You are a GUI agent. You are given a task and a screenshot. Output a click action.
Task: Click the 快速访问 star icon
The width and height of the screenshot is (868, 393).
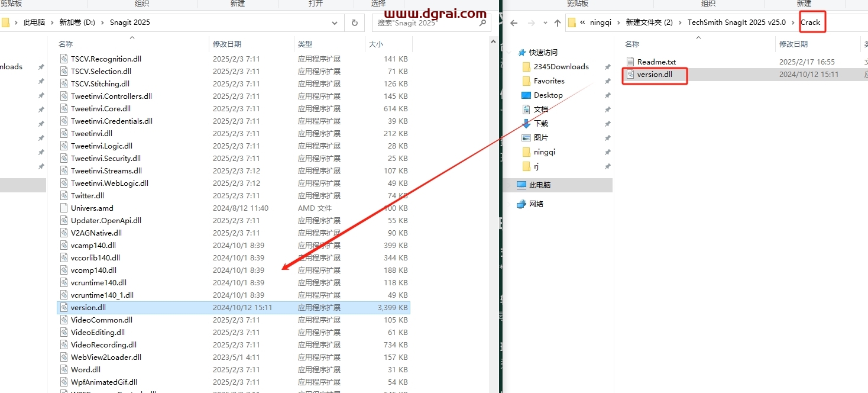click(x=522, y=52)
